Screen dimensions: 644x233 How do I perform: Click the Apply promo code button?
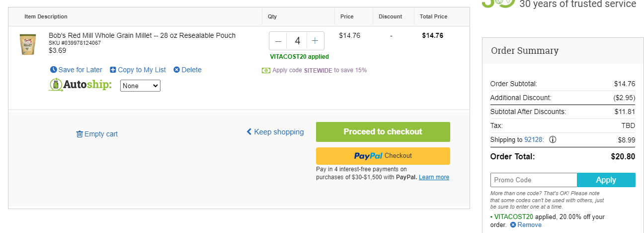click(606, 180)
